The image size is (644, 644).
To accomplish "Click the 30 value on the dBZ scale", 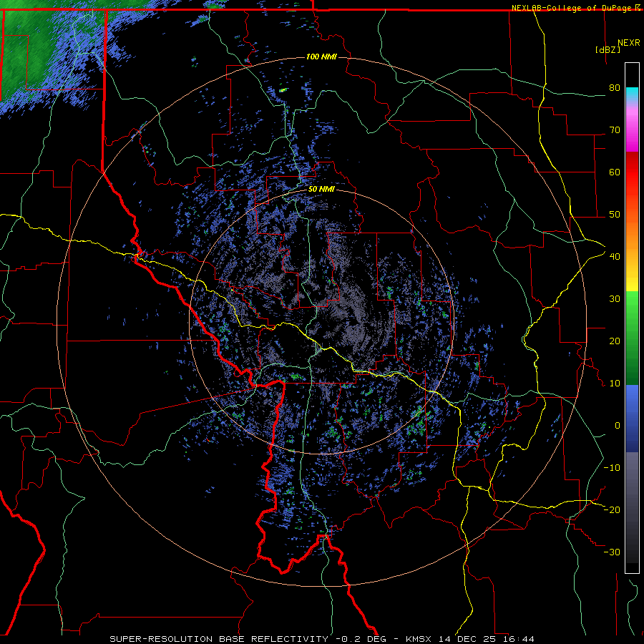I will (615, 299).
